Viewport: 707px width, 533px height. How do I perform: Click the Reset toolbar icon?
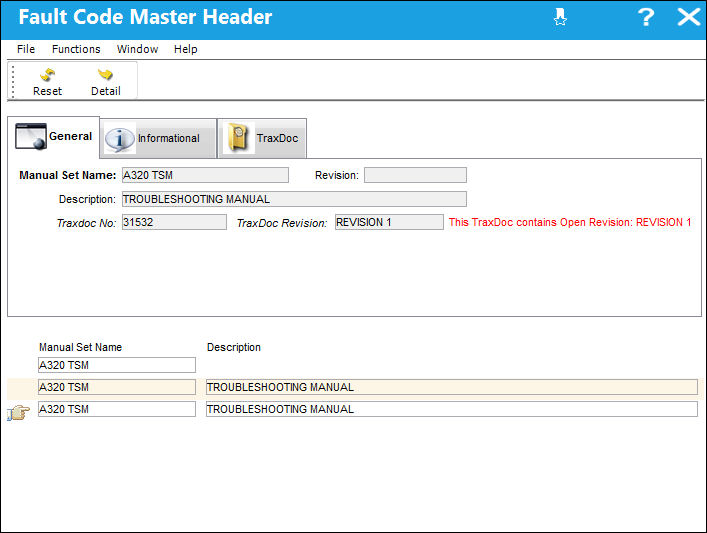[x=47, y=74]
